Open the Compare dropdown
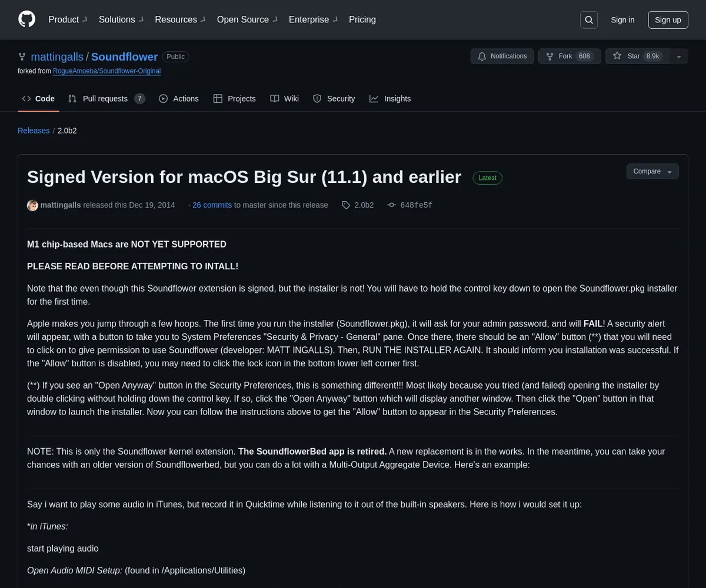 [x=652, y=171]
